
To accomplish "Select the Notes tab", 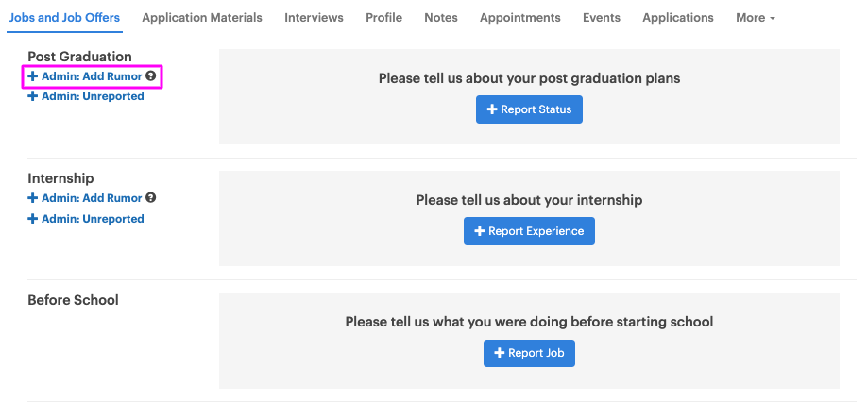I will (x=441, y=18).
